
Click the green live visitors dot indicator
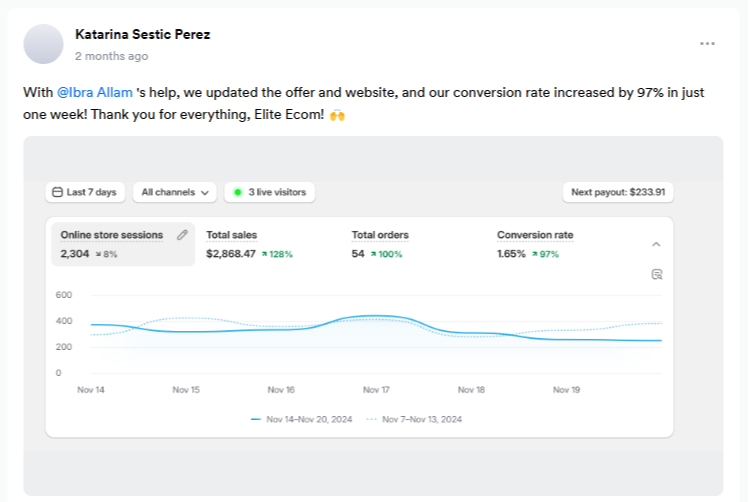coord(238,192)
